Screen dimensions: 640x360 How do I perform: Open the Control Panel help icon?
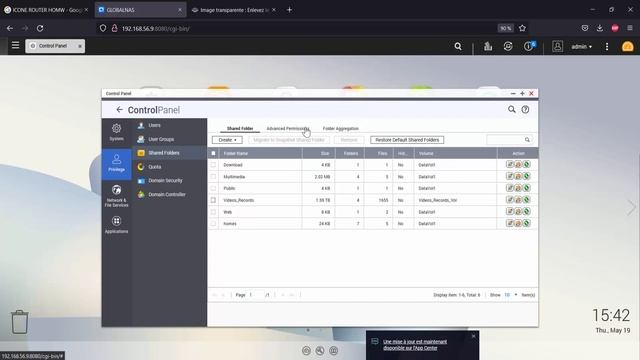pyautogui.click(x=525, y=109)
